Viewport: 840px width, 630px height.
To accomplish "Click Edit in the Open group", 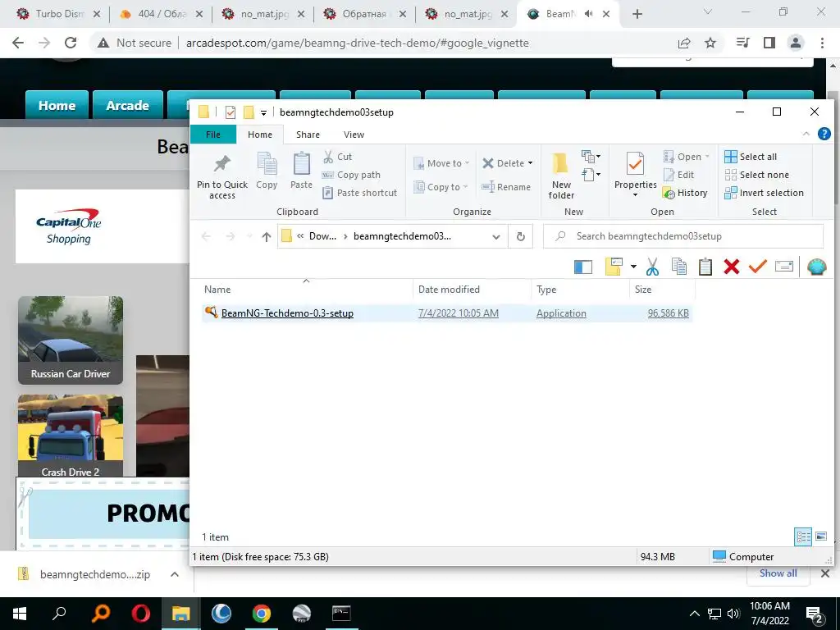I will [x=678, y=176].
